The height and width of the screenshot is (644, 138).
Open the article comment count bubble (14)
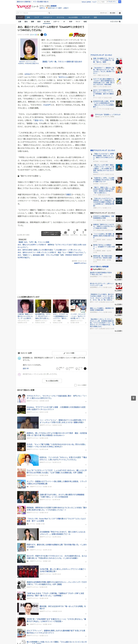[x=32, y=35]
